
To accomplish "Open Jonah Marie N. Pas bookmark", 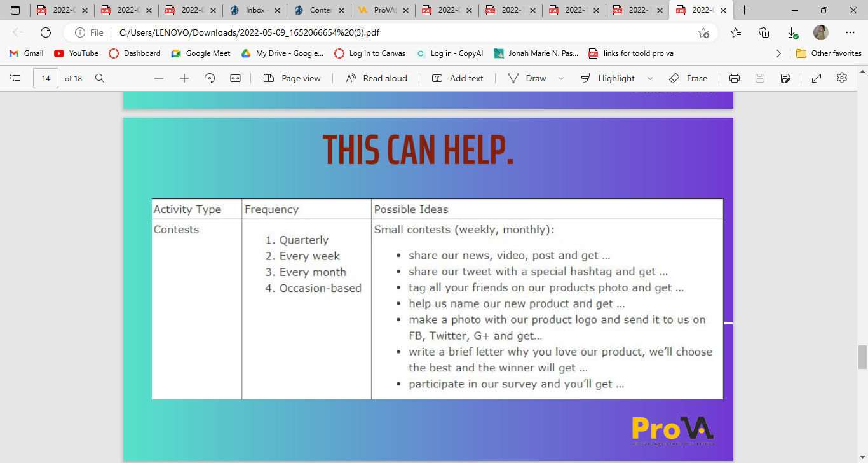I will 536,53.
